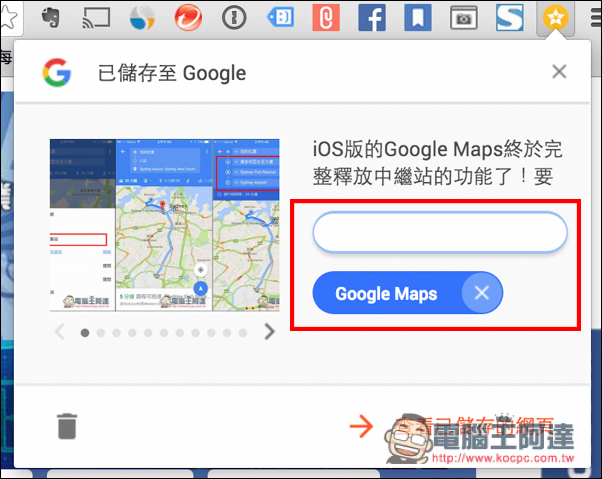This screenshot has height=479, width=602.
Task: Click the bookmark star outline icon
Action: (x=8, y=17)
